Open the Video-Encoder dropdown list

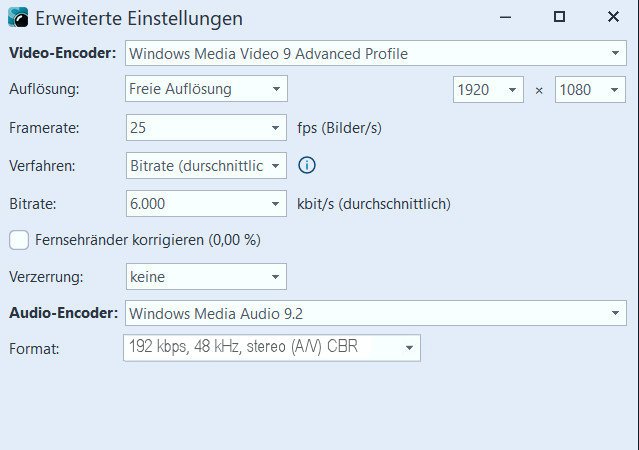pos(616,53)
